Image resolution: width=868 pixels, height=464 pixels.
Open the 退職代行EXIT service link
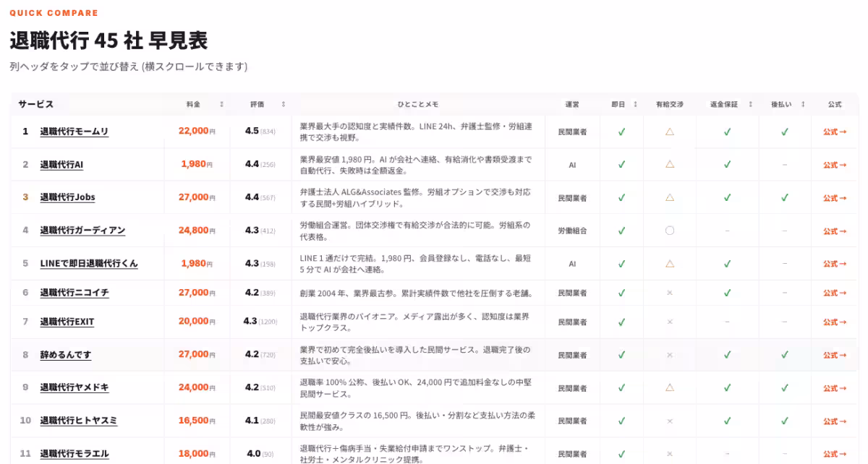coord(67,322)
